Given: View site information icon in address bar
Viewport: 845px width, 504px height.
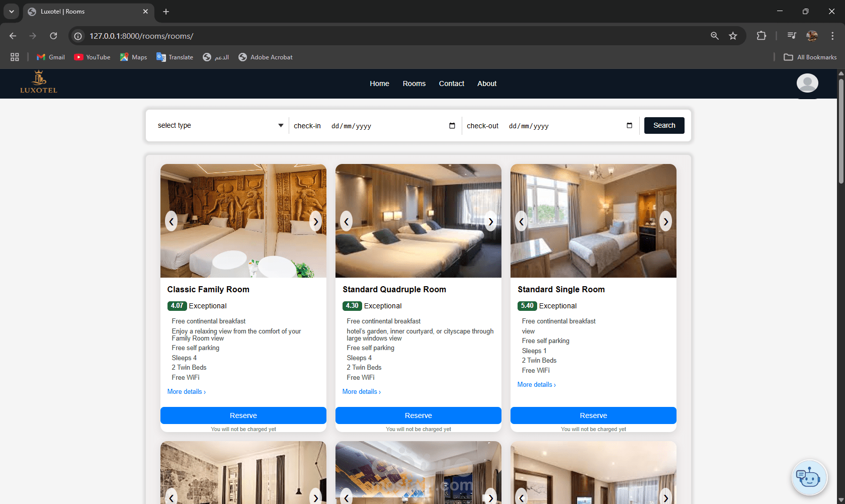Looking at the screenshot, I should 78,36.
